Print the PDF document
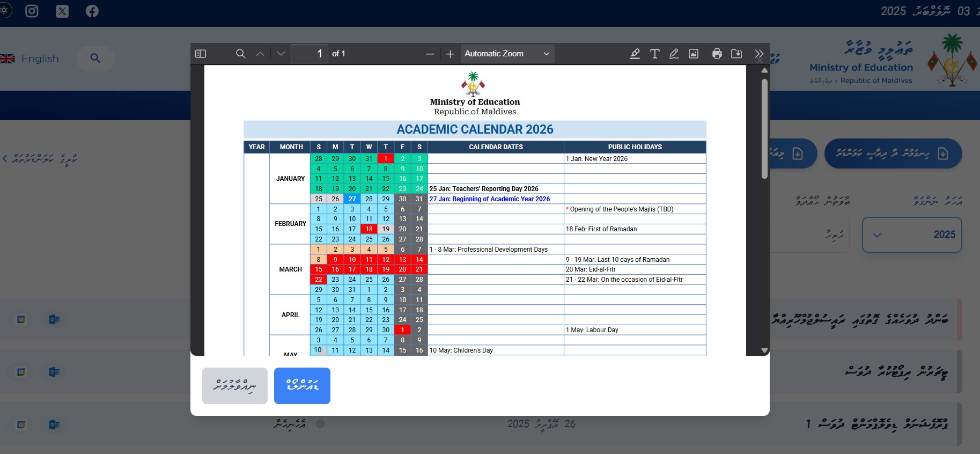 [x=717, y=54]
